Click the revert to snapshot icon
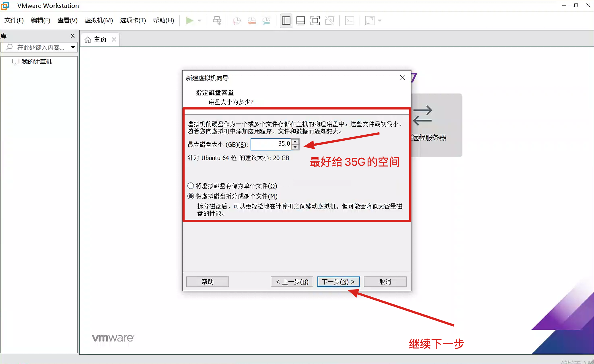Image resolution: width=594 pixels, height=364 pixels. pyautogui.click(x=251, y=20)
